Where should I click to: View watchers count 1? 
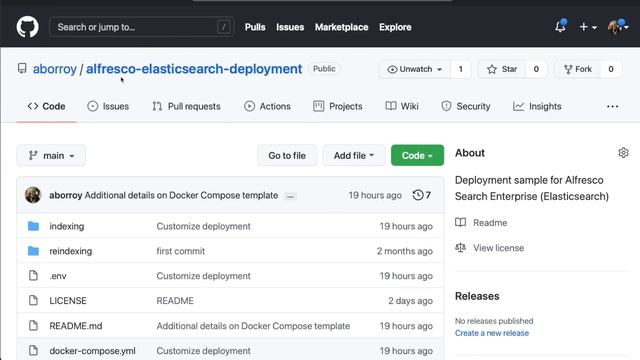(x=460, y=69)
